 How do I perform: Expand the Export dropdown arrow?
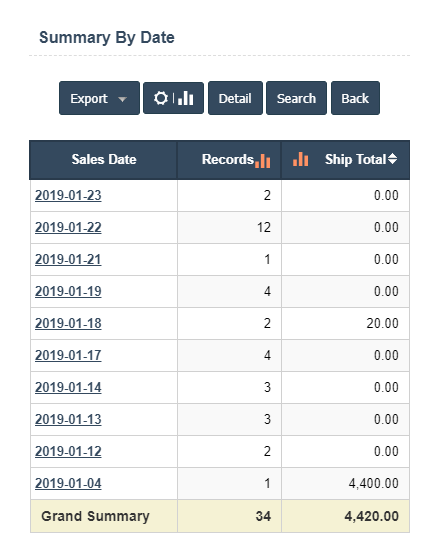click(122, 99)
